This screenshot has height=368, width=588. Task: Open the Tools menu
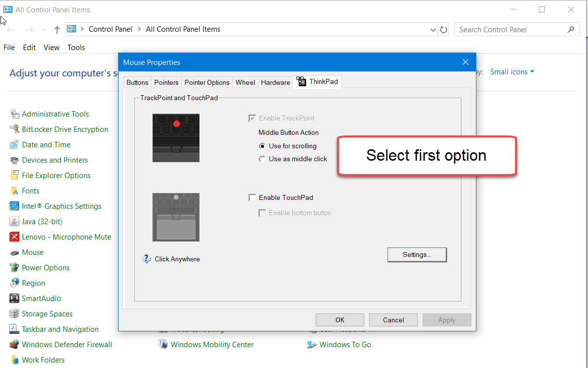coord(76,47)
